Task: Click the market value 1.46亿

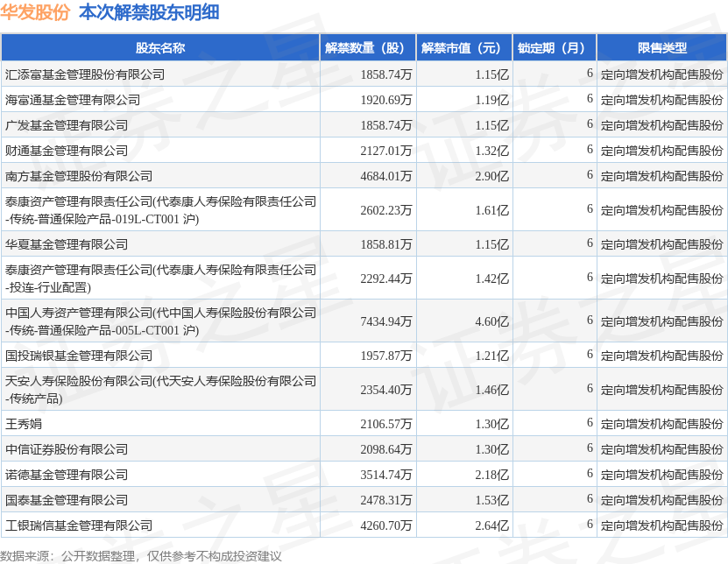Action: point(492,390)
